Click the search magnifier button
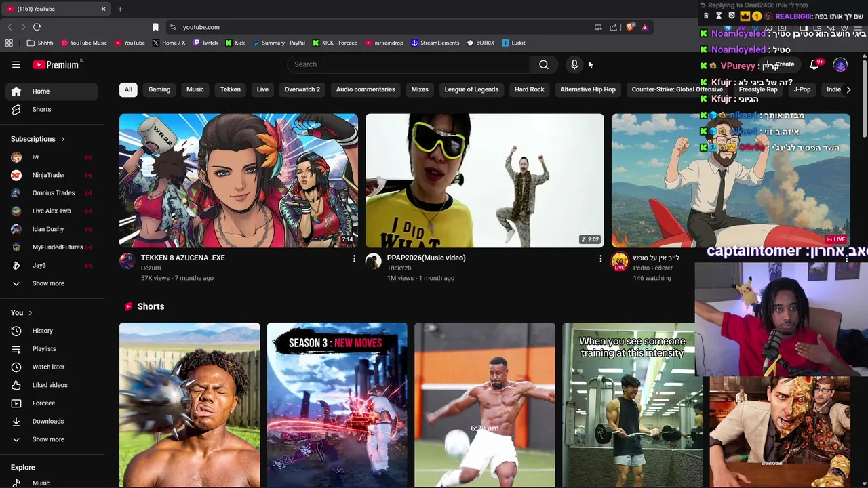The width and height of the screenshot is (868, 488). click(544, 64)
